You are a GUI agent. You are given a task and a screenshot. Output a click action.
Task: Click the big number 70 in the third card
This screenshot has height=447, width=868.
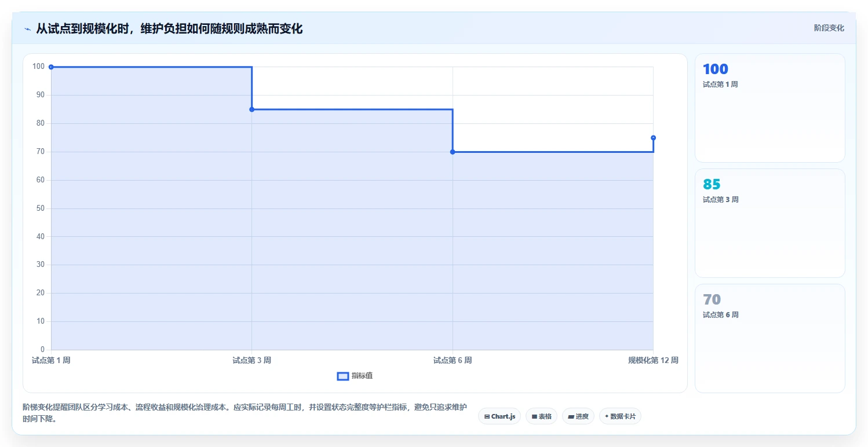click(712, 299)
